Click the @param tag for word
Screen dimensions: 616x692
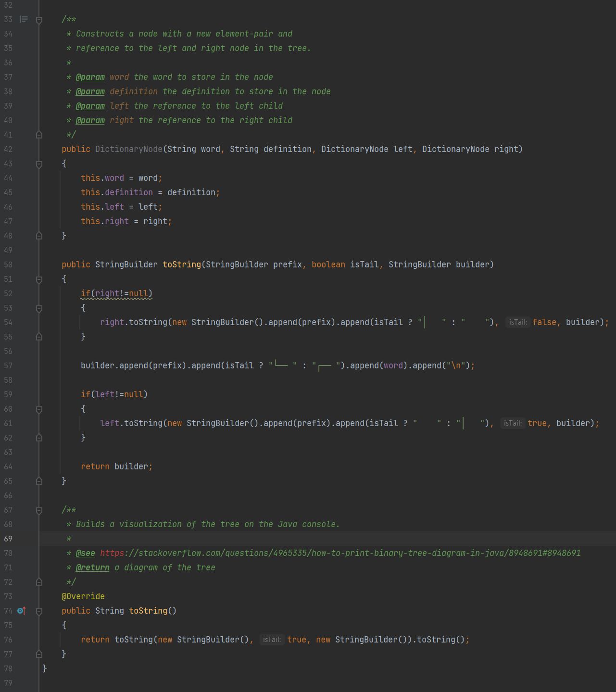pos(90,77)
